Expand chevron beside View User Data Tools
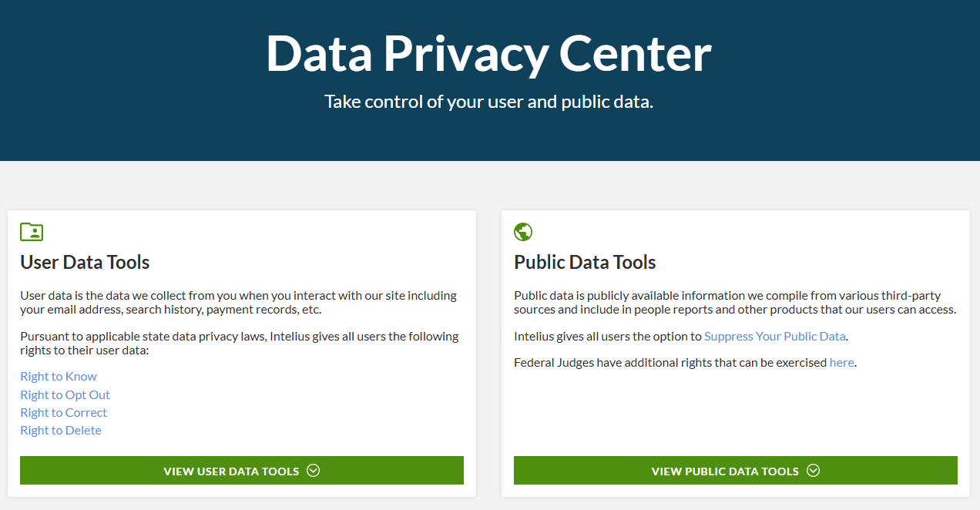The image size is (980, 510). (313, 471)
